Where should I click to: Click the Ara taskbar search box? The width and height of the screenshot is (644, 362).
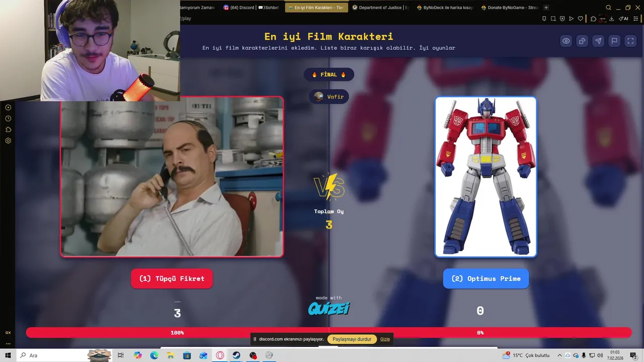coord(64,355)
